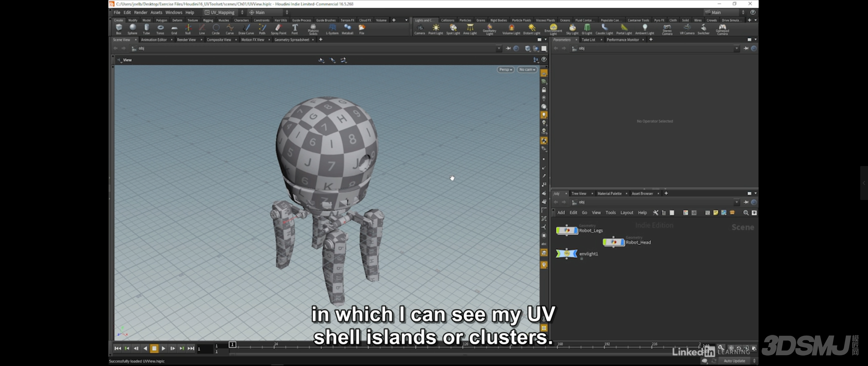
Task: Select the Draw Curve shelf tool
Action: pyautogui.click(x=246, y=29)
